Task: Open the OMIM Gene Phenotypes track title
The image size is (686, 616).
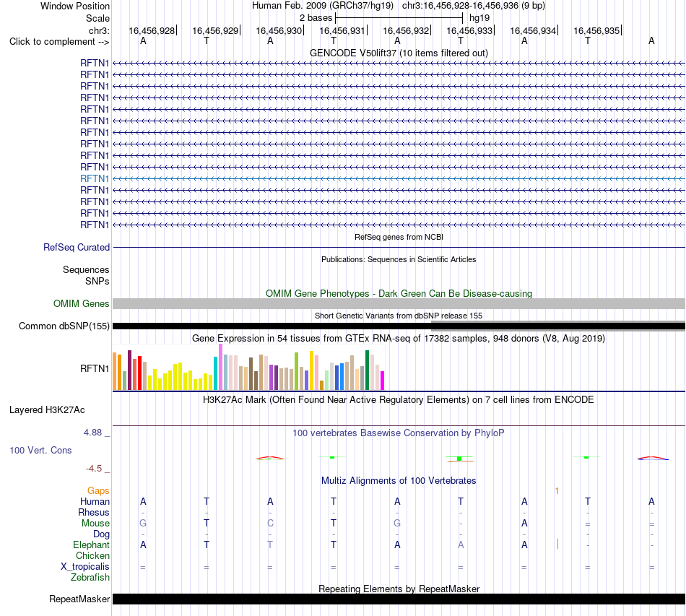Action: click(399, 294)
